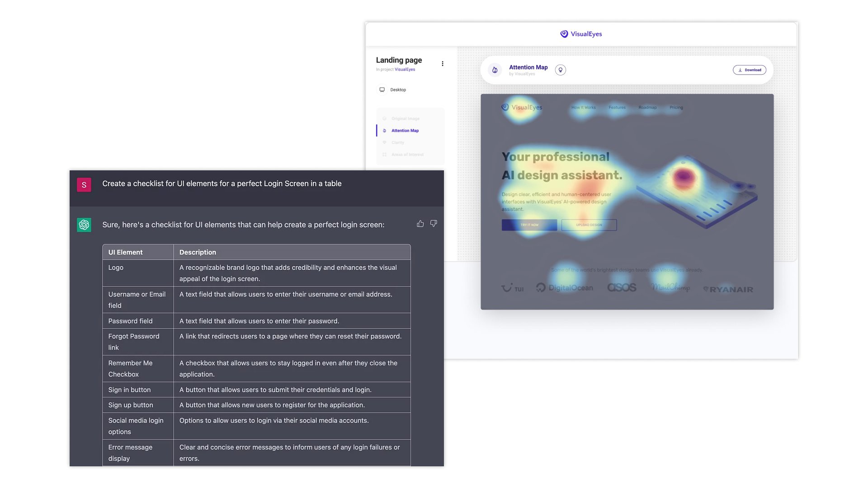
Task: Click the UPLOAD DESIGN button
Action: pos(589,225)
